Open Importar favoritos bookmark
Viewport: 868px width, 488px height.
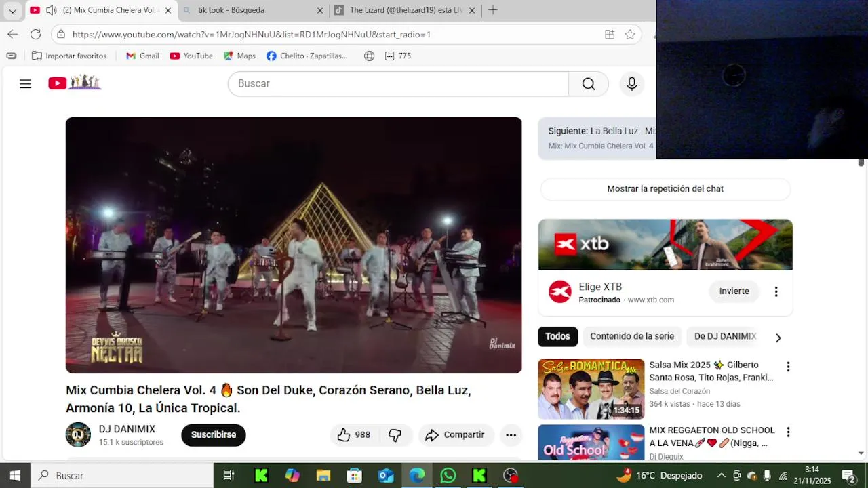69,56
